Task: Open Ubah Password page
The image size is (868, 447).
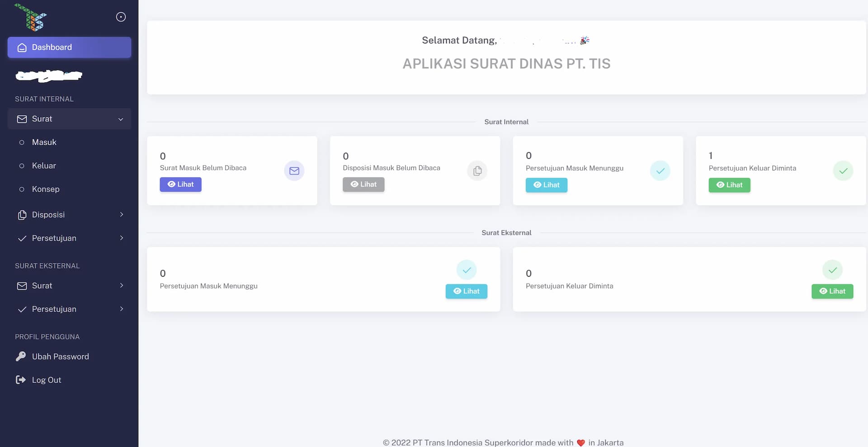Action: pos(69,357)
